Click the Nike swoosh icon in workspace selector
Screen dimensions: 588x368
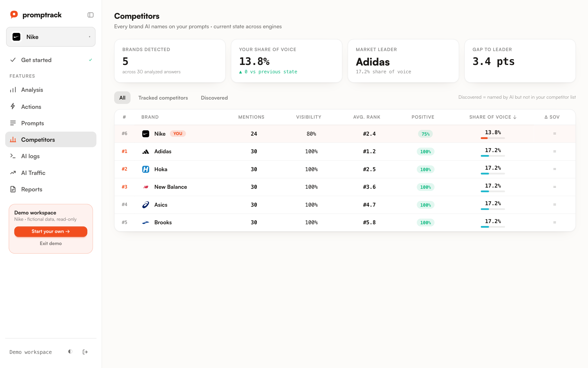[x=16, y=37]
